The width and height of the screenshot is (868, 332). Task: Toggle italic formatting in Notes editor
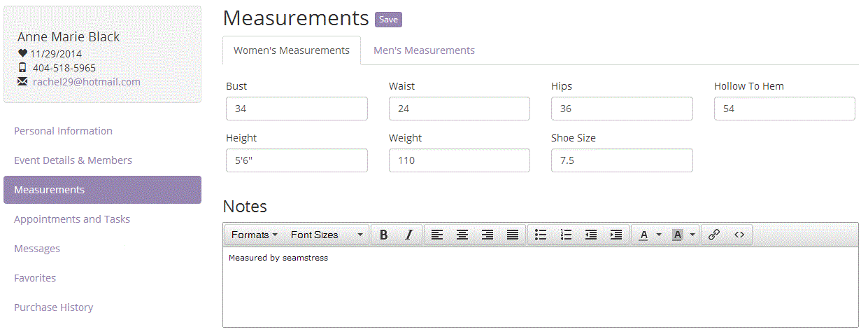[x=409, y=235]
